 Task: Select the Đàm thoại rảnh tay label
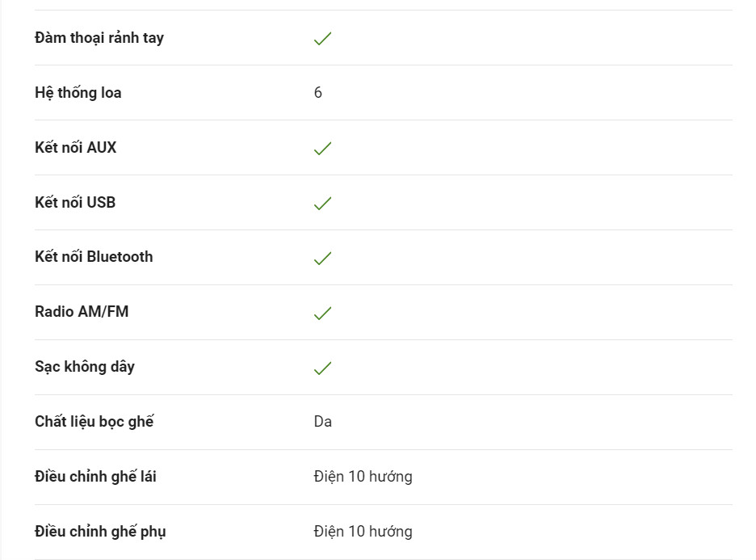[x=99, y=38]
